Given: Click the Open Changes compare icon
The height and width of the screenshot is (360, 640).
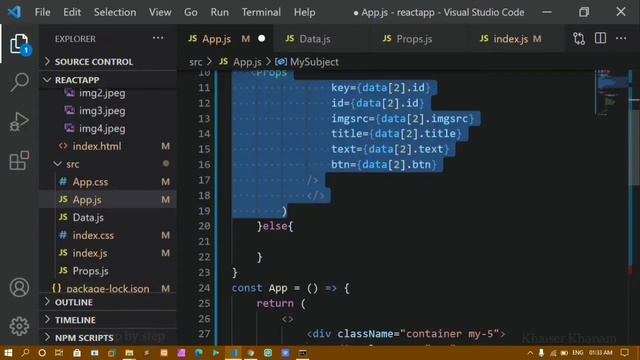Looking at the screenshot, I should [x=579, y=39].
